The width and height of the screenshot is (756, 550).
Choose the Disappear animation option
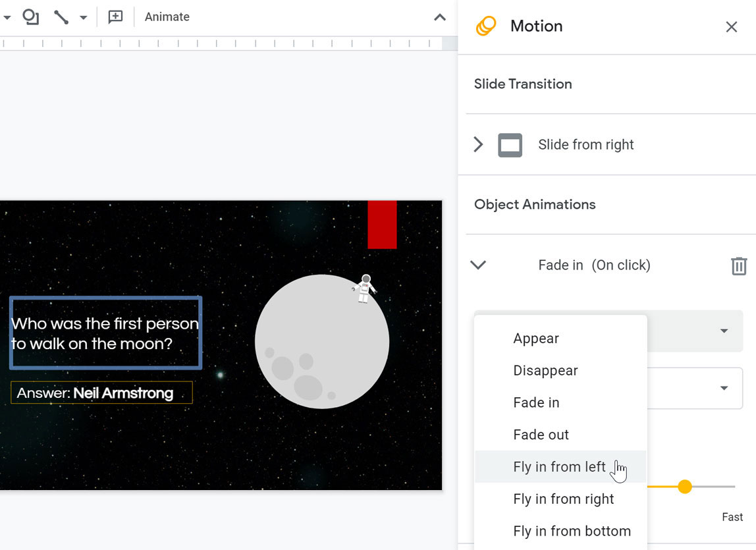point(545,370)
